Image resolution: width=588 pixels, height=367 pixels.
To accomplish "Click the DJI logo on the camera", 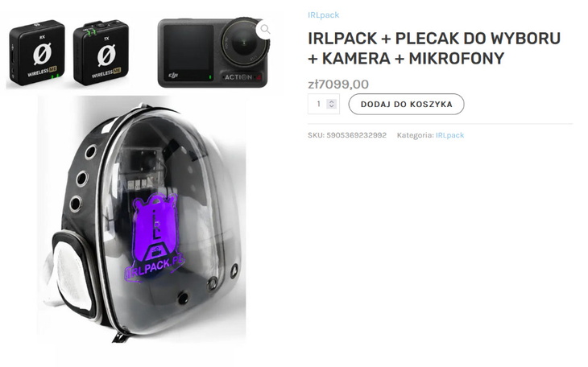I will click(173, 76).
